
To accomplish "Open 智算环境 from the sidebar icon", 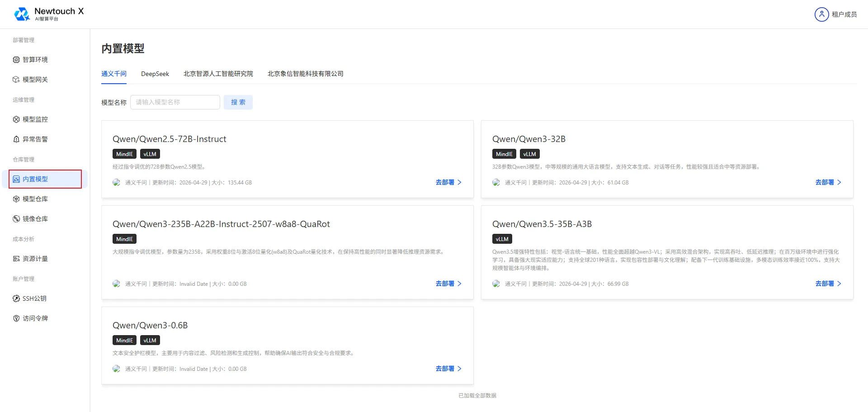I will (x=16, y=60).
